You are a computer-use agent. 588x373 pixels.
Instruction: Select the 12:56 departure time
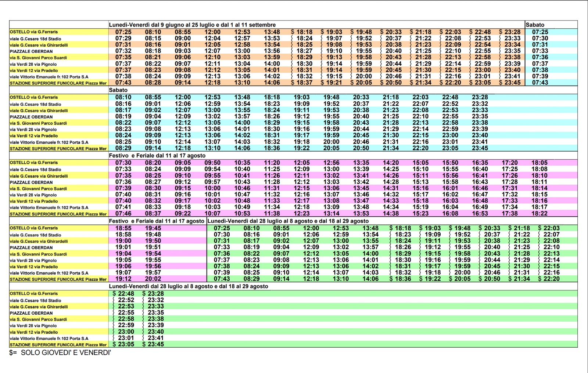click(331, 163)
